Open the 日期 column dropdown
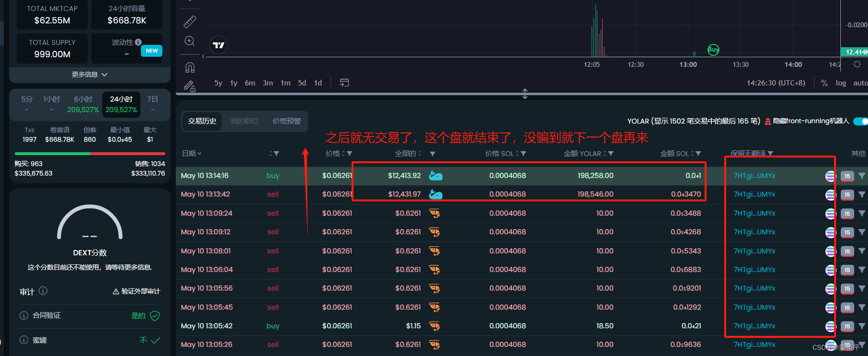Screen dimensions: 868x356 pyautogui.click(x=192, y=153)
